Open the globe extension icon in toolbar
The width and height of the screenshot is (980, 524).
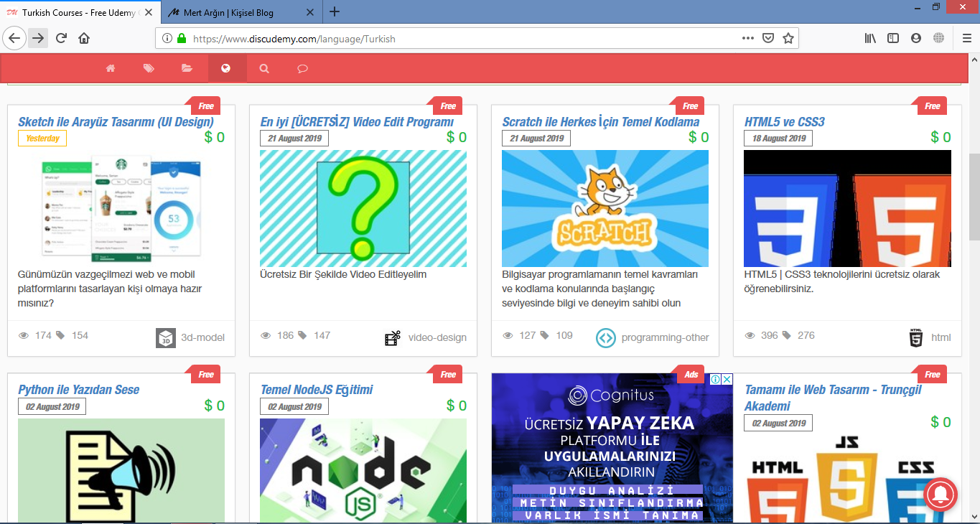pos(938,39)
